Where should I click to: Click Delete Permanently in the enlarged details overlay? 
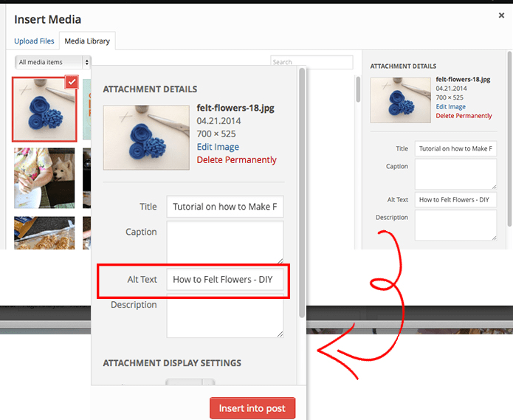(x=236, y=159)
